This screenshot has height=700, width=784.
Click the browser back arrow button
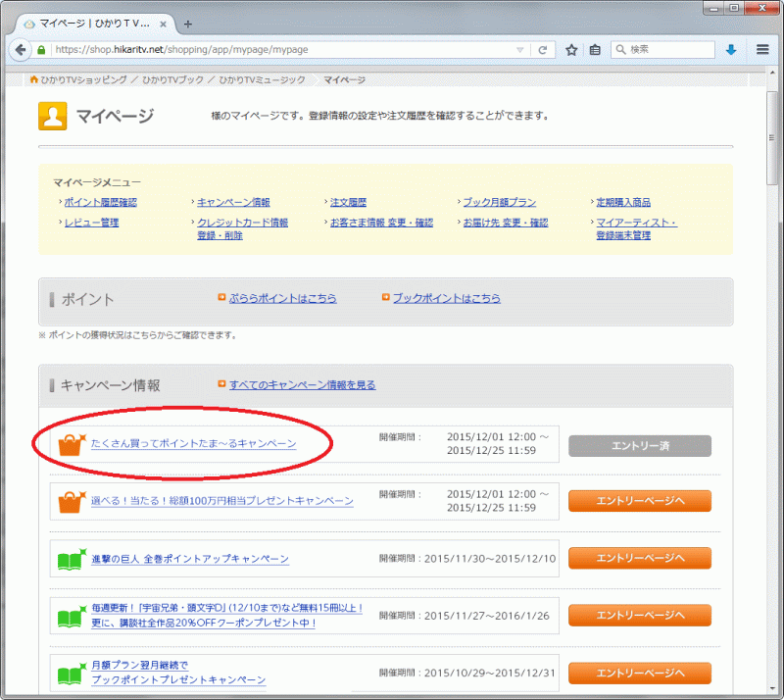[x=20, y=50]
